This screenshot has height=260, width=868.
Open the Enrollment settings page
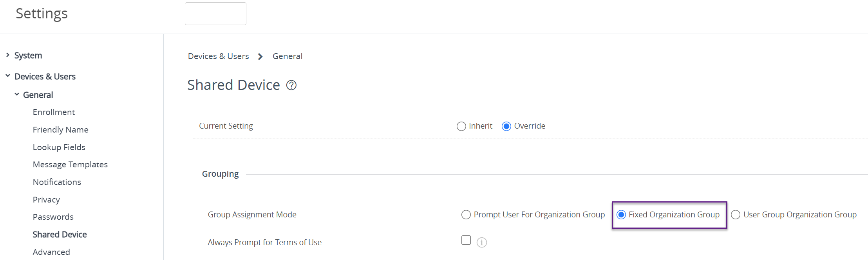pyautogui.click(x=54, y=112)
